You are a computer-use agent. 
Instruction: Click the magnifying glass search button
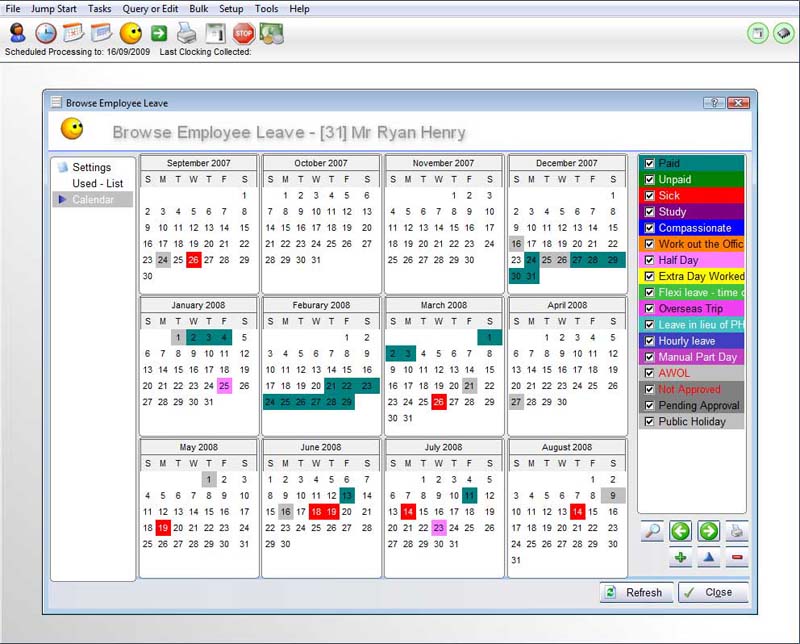point(653,532)
